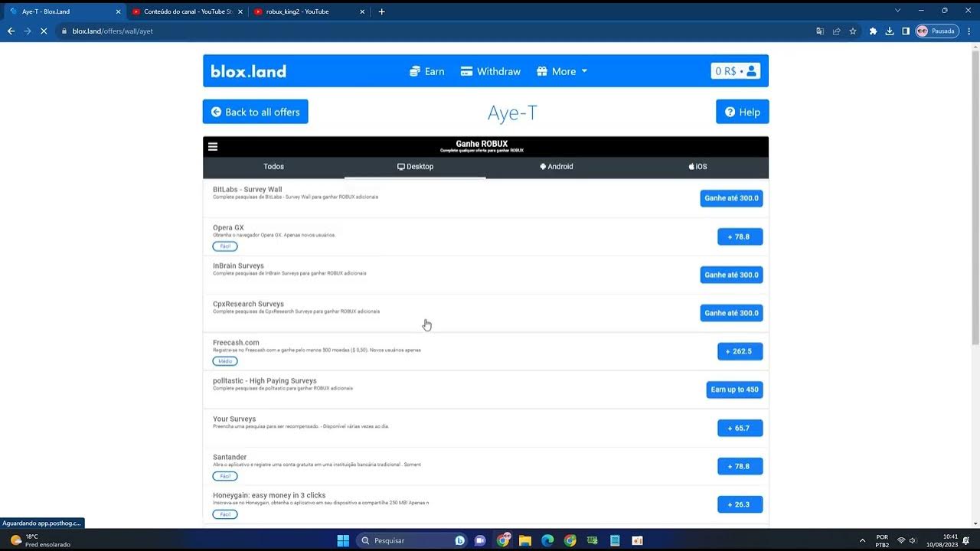980x551 pixels.
Task: Open Chrome downloads icon
Action: tap(890, 31)
